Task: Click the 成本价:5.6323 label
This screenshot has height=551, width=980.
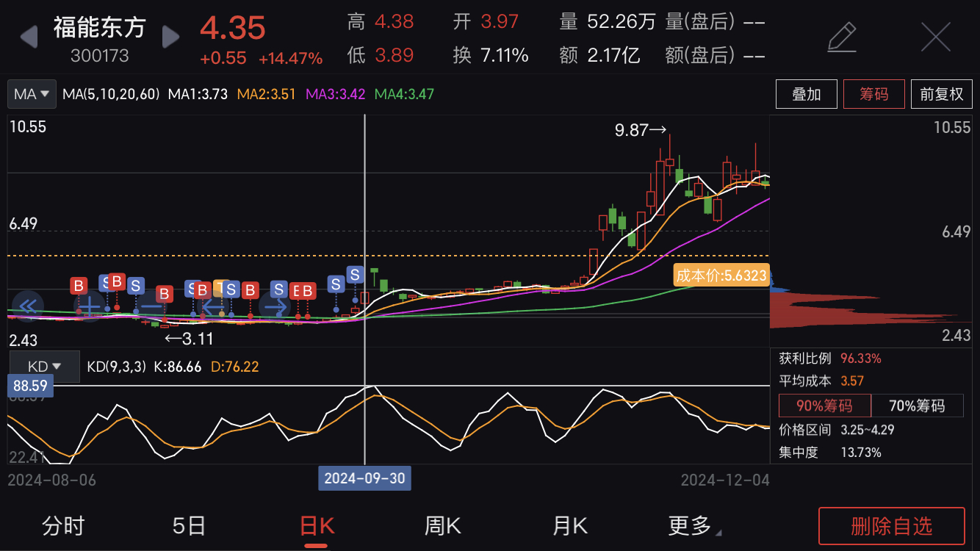Action: click(x=721, y=276)
